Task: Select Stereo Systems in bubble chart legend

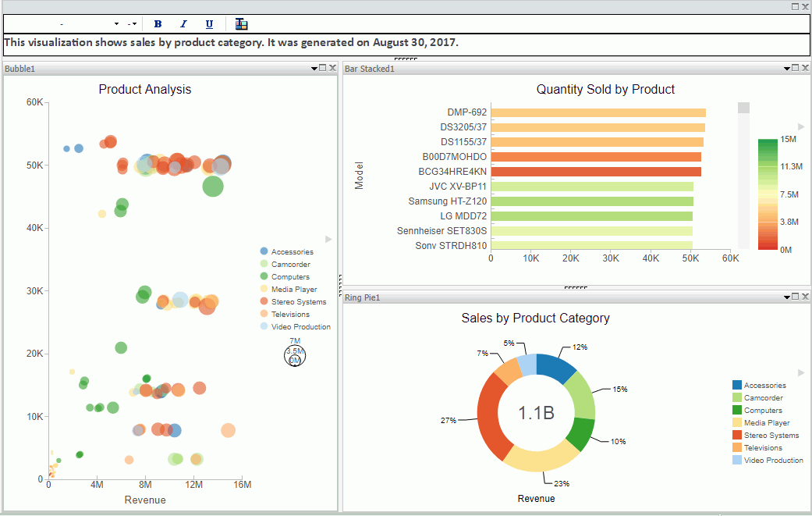Action: pos(298,301)
